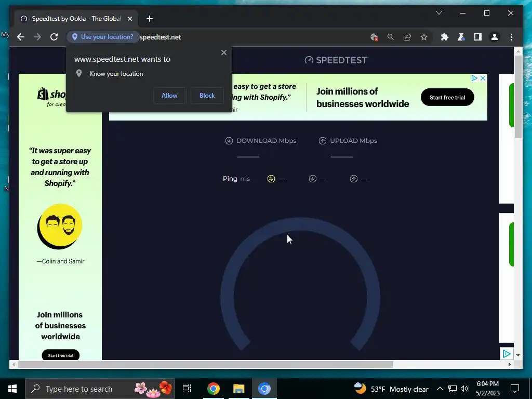
Task: Reload the Speedtest page
Action: (x=54, y=37)
